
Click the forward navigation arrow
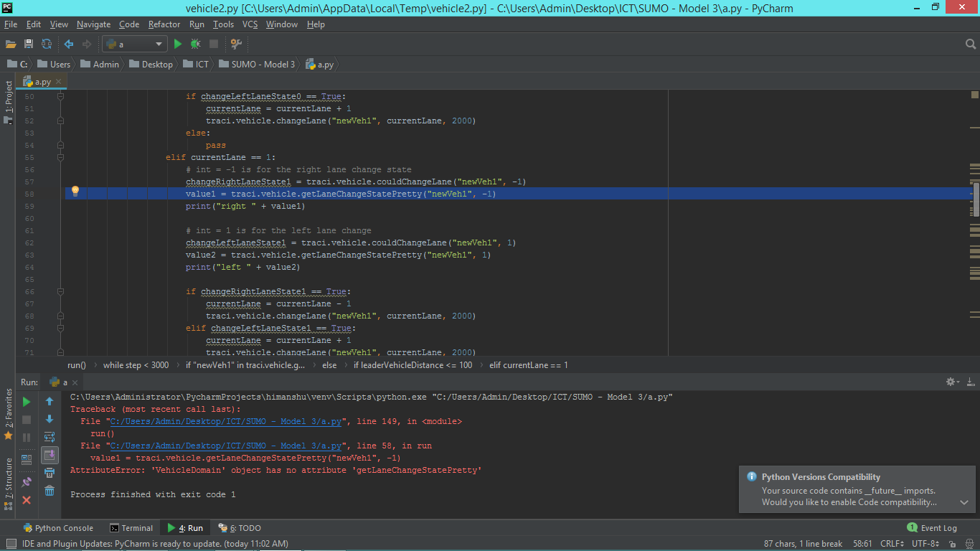(88, 44)
